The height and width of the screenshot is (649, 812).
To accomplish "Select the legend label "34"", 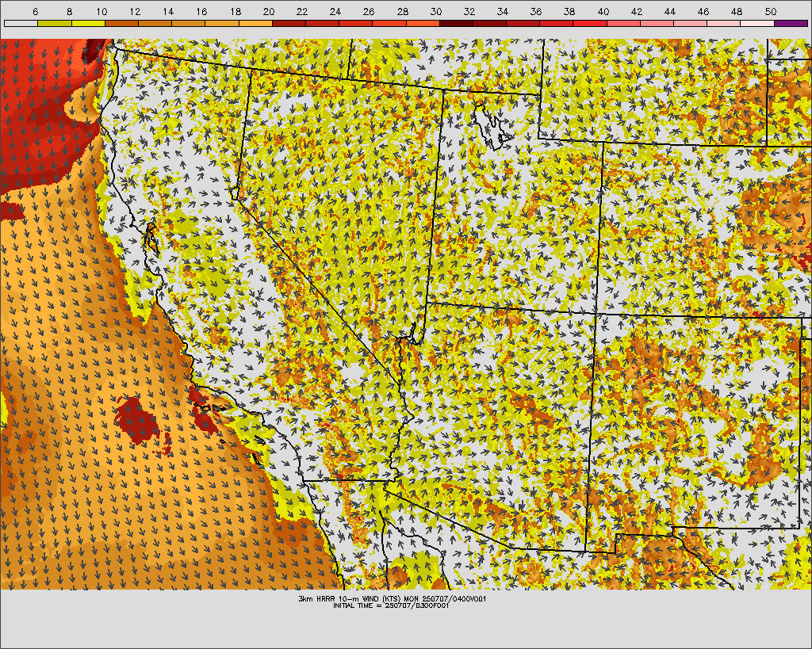I will [x=502, y=11].
